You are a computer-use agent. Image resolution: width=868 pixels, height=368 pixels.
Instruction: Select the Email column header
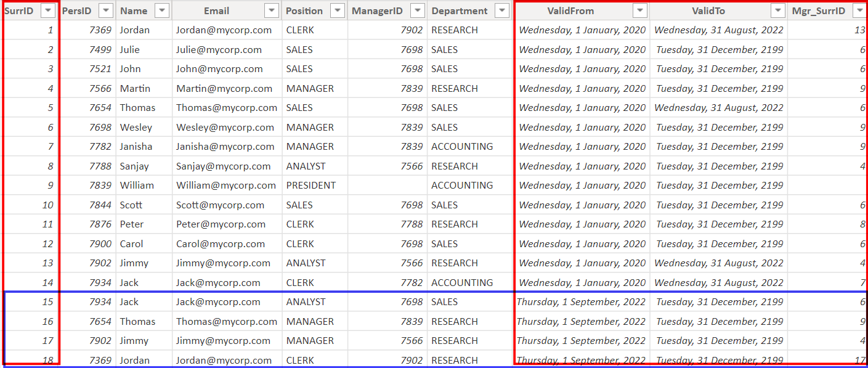pos(216,10)
